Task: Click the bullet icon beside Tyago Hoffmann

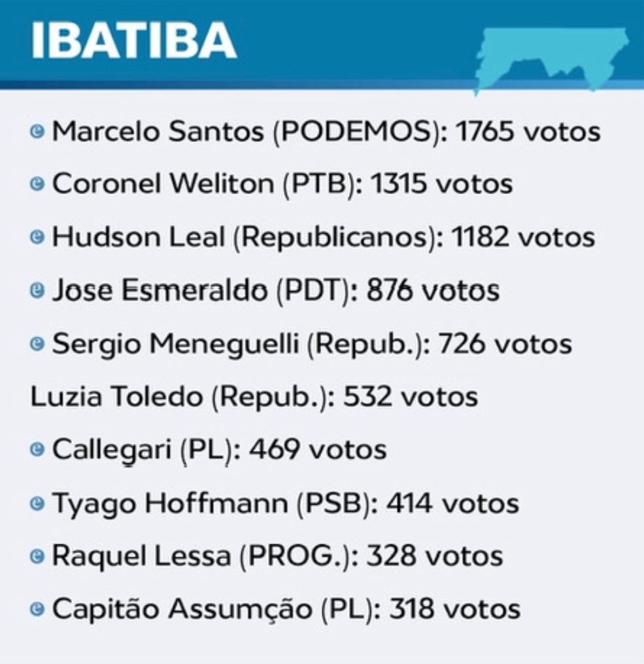Action: pyautogui.click(x=37, y=503)
